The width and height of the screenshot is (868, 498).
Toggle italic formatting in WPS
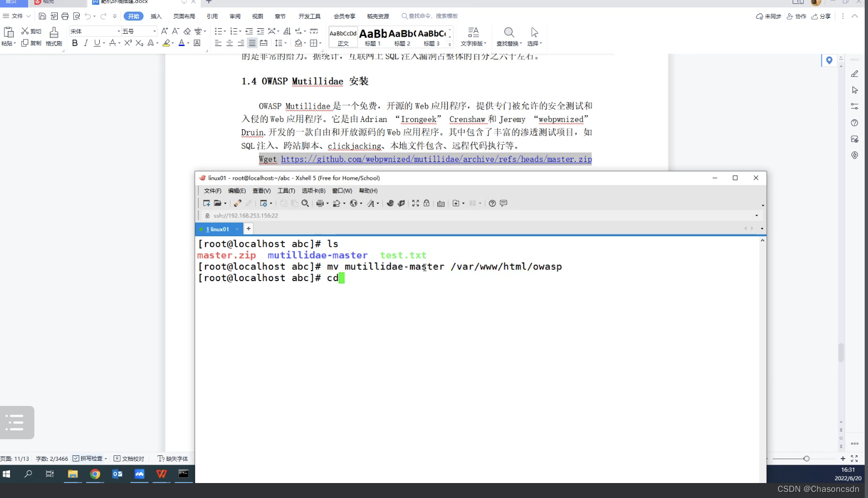86,43
